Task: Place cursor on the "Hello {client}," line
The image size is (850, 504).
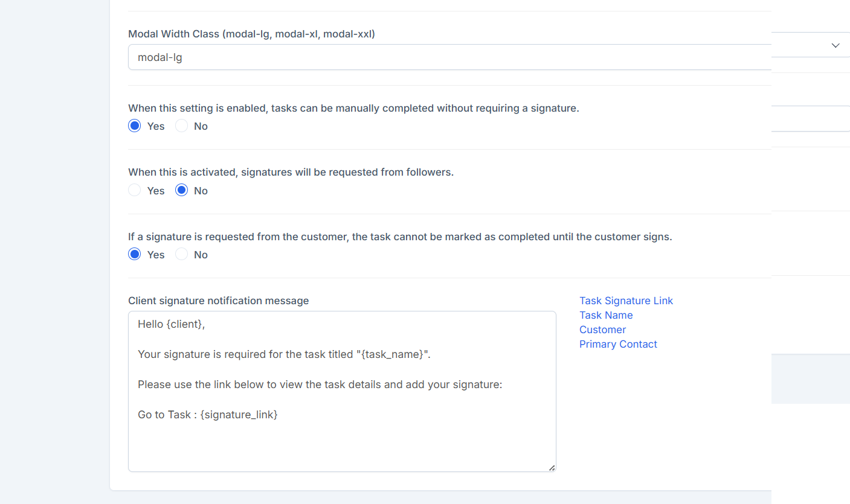Action: (172, 324)
